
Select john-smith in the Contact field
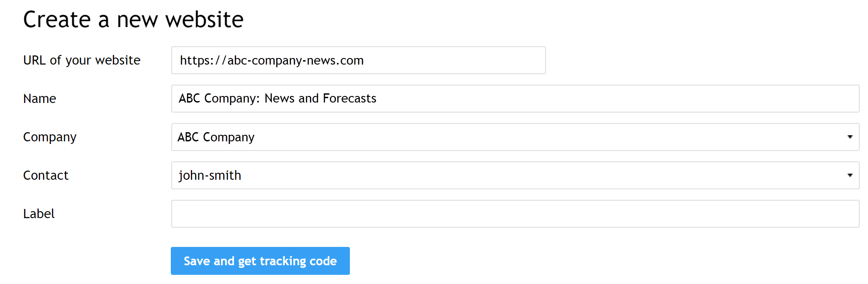click(x=514, y=175)
